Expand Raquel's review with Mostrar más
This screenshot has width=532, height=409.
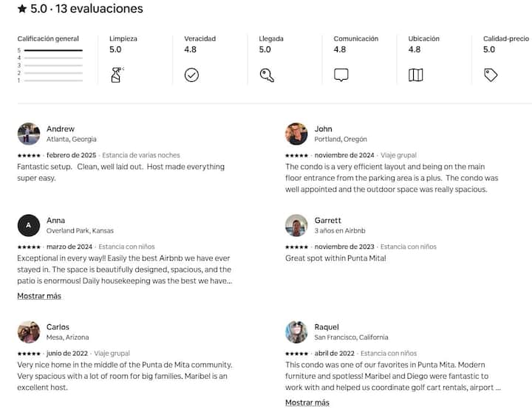pos(307,402)
